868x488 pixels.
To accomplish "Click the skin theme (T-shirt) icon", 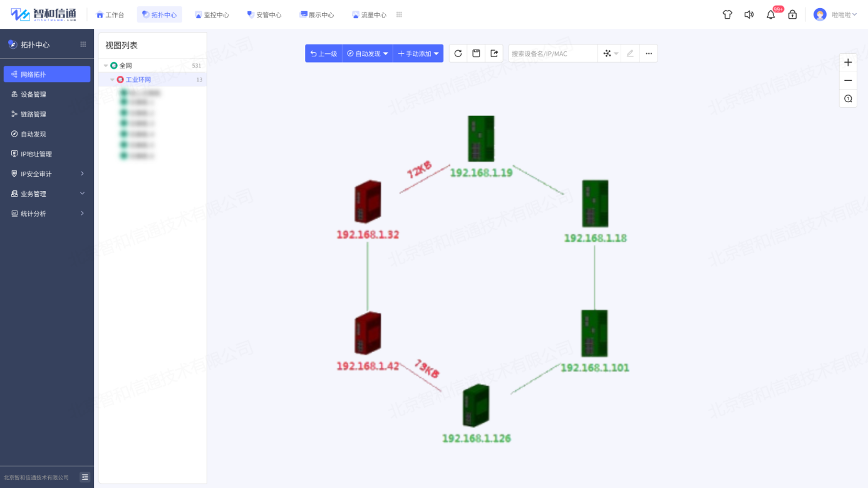I will [727, 14].
